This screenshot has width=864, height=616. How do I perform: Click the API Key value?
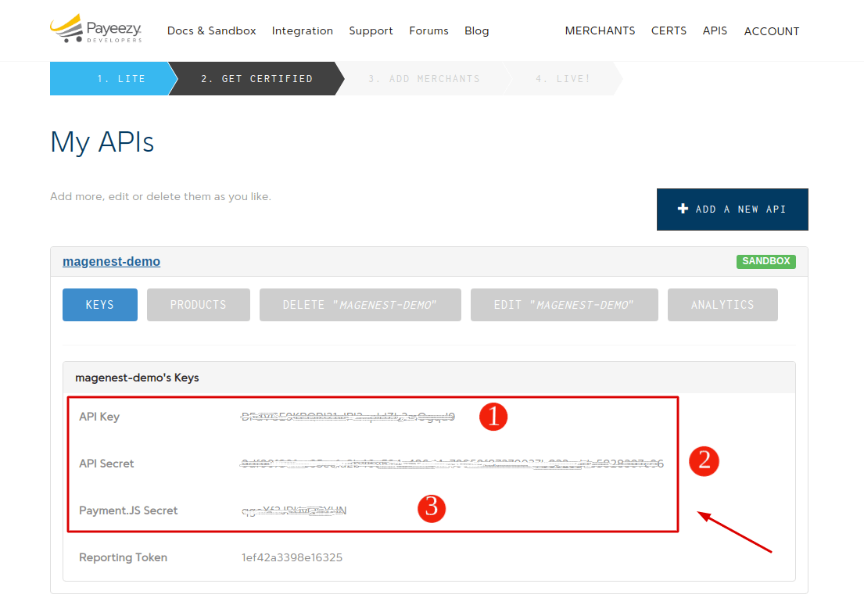(348, 417)
